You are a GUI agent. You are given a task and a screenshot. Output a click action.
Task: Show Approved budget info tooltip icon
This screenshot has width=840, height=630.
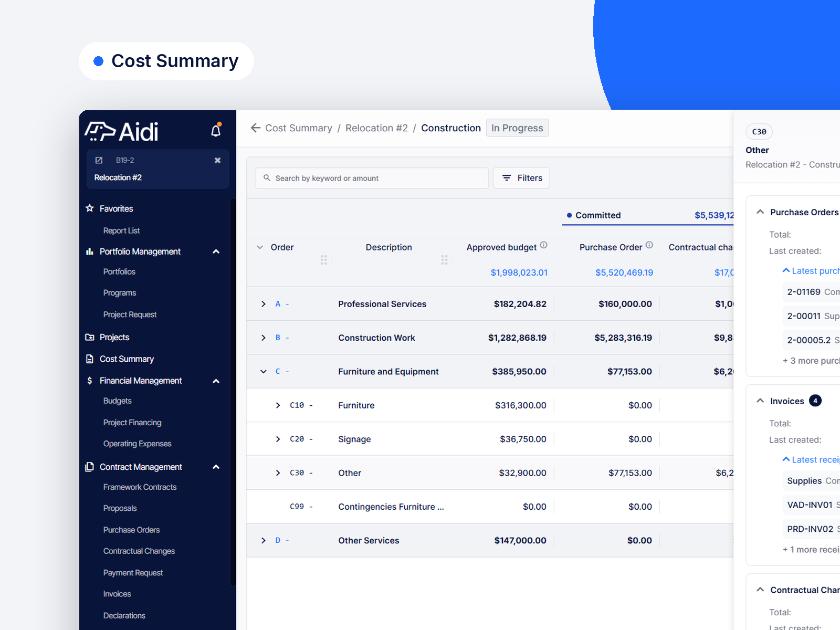click(544, 245)
